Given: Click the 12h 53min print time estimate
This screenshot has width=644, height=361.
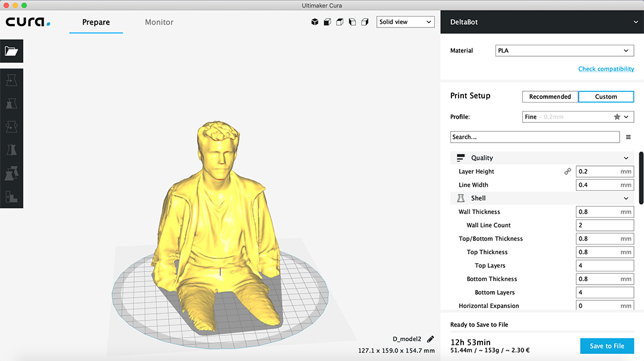Looking at the screenshot, I should pyautogui.click(x=470, y=342).
